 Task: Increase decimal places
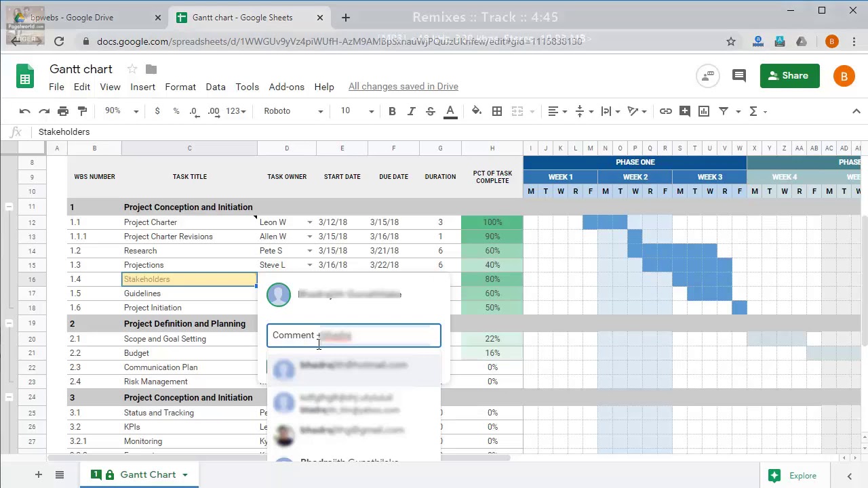pos(214,111)
